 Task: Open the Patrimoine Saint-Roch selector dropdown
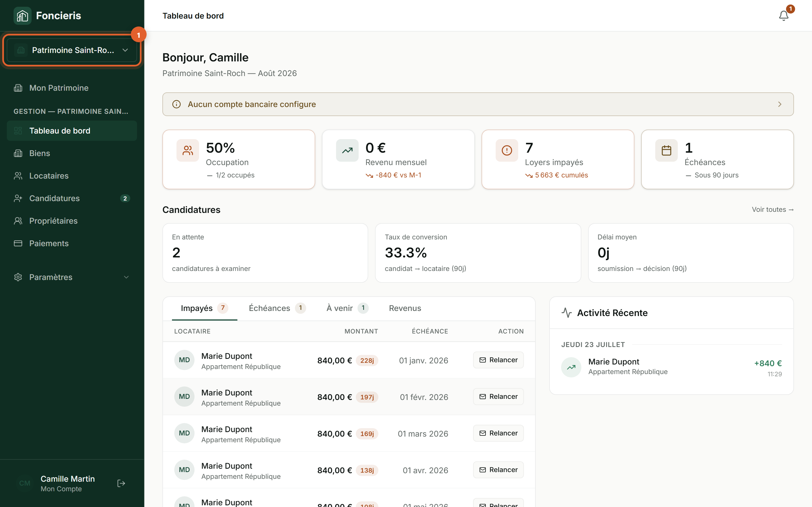click(72, 50)
